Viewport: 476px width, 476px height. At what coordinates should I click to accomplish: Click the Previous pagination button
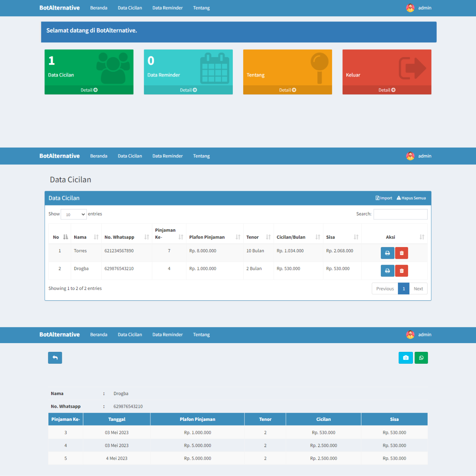tap(385, 289)
